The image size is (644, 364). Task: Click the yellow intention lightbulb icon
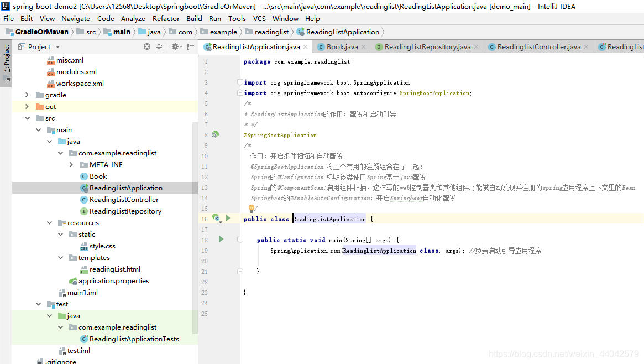[252, 209]
